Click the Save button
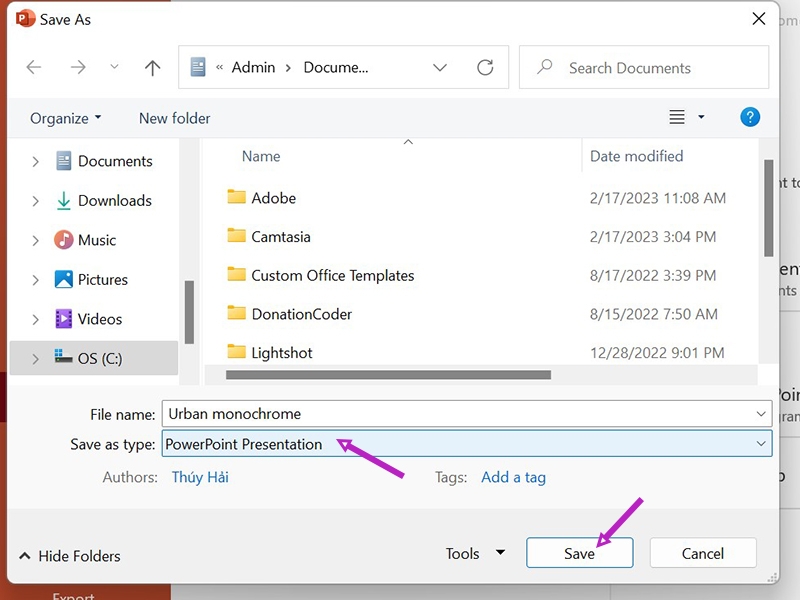The width and height of the screenshot is (800, 600). point(579,552)
